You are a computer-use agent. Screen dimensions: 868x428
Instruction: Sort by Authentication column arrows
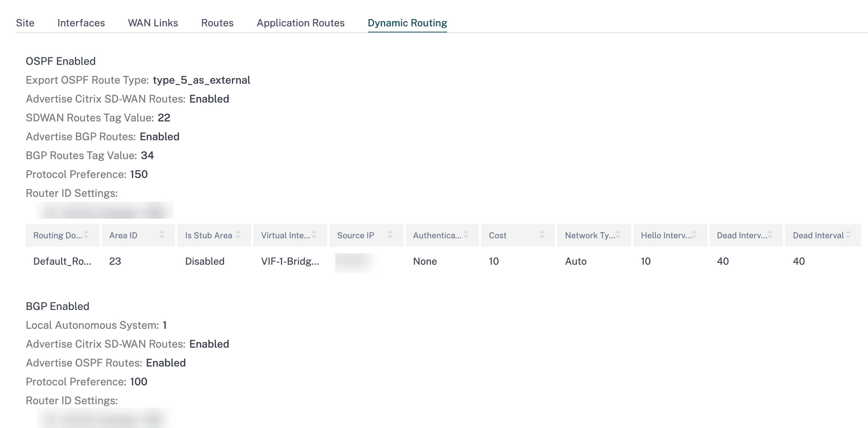466,235
